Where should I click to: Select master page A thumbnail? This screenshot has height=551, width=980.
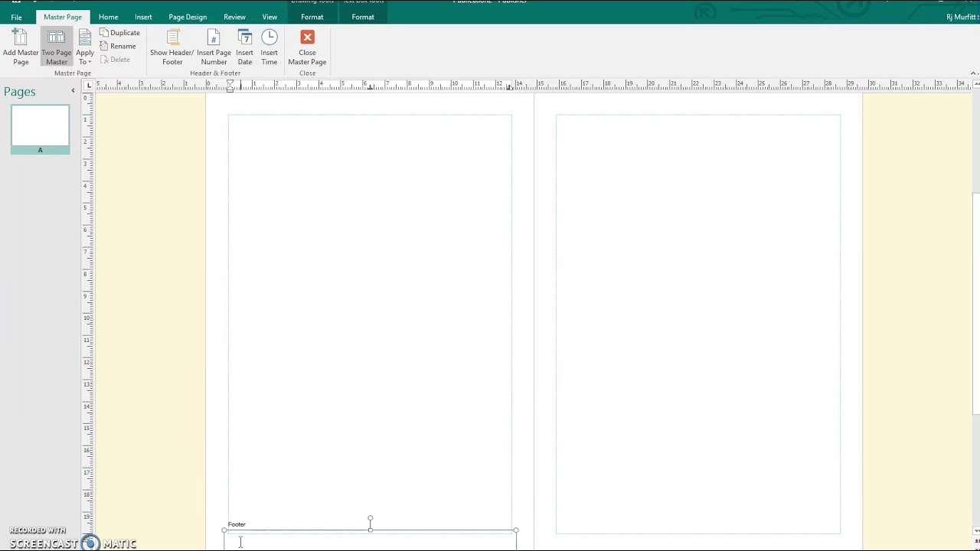click(x=40, y=129)
